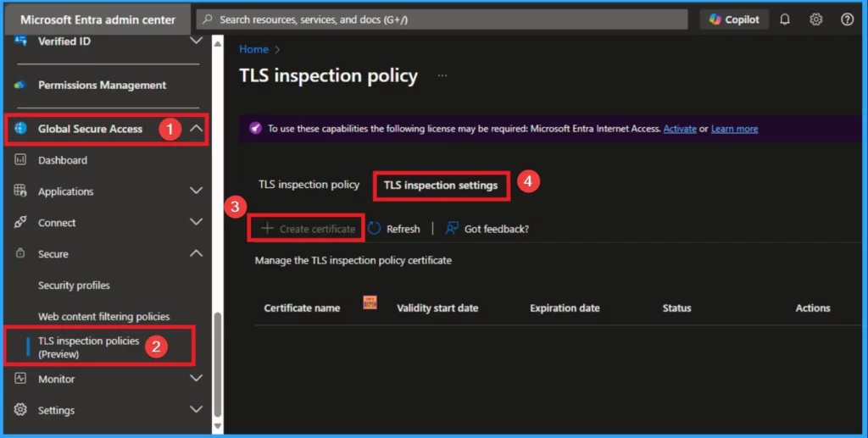
Task: Click the Connect label in sidebar
Action: [57, 222]
